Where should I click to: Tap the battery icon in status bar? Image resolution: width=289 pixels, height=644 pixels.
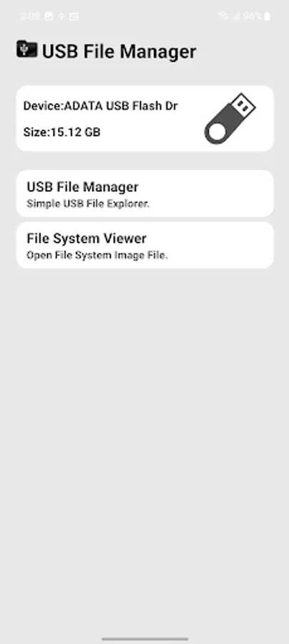(268, 16)
